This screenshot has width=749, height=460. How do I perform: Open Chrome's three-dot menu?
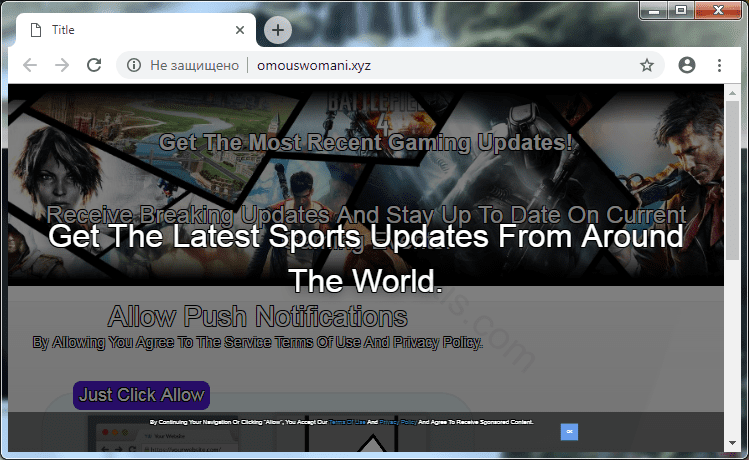[x=719, y=65]
